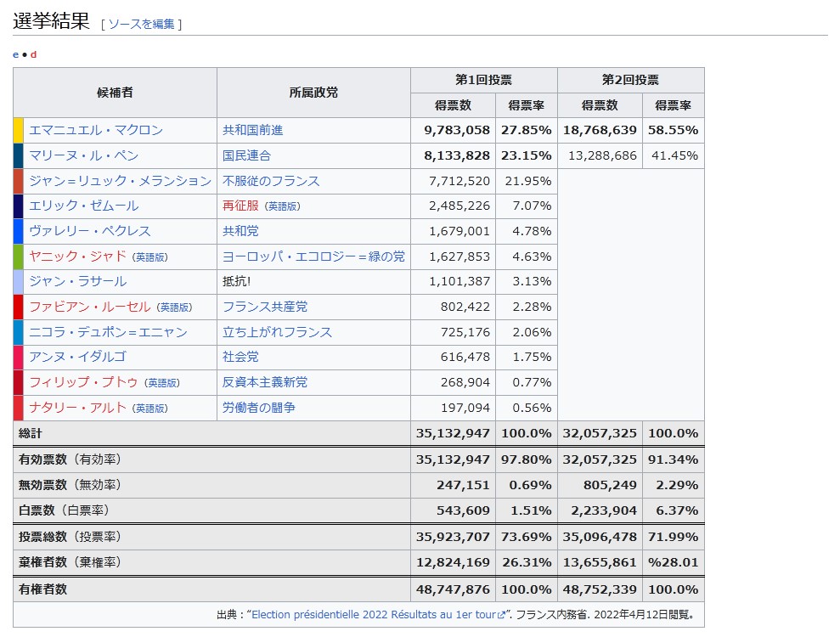Open Election présidentielle 2022 source link

coord(374,615)
